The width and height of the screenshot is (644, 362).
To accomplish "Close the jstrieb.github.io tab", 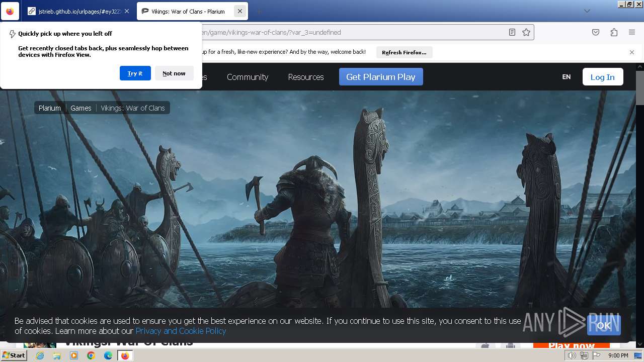I will pyautogui.click(x=127, y=11).
